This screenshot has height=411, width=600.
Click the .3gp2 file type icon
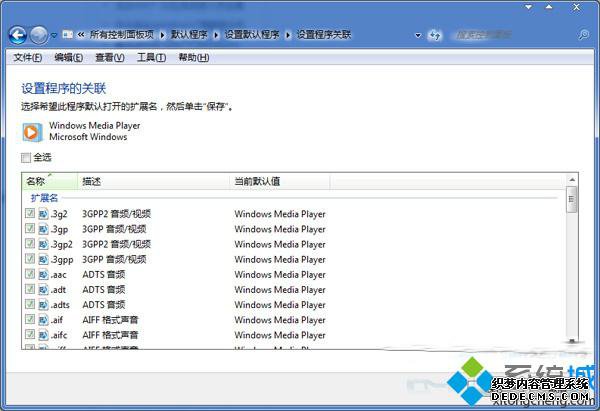point(43,244)
